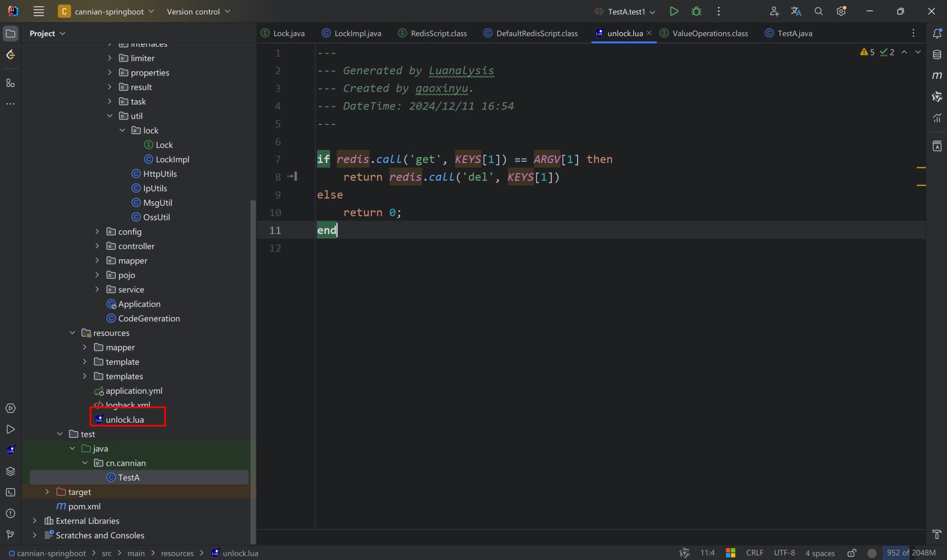Collapse the util folder

click(x=110, y=116)
